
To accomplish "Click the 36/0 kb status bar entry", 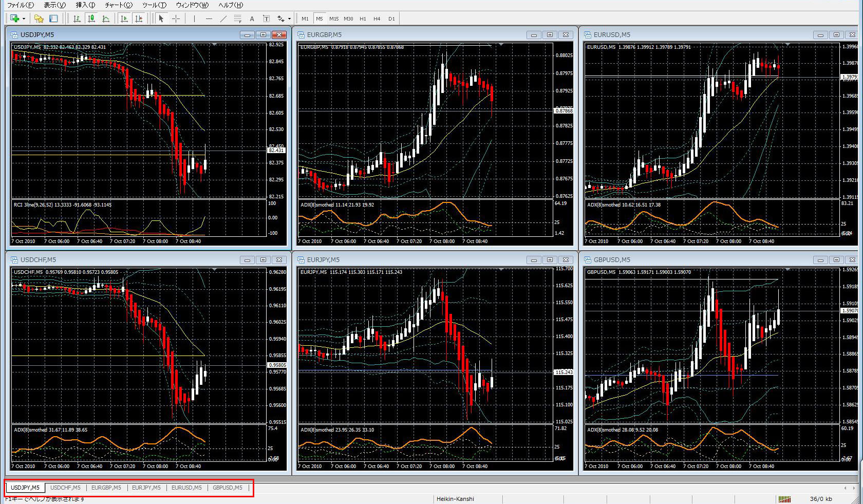I will (x=821, y=499).
